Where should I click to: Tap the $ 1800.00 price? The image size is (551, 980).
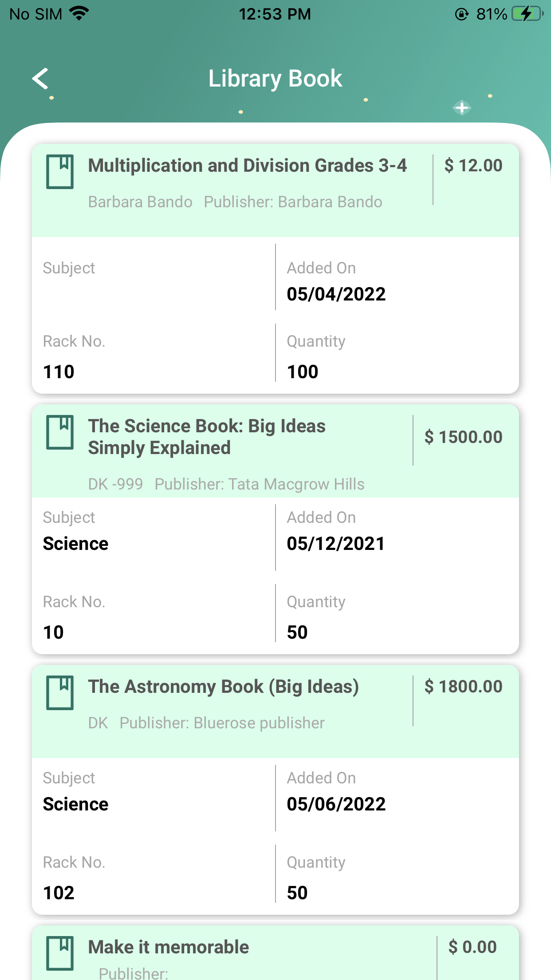click(463, 687)
